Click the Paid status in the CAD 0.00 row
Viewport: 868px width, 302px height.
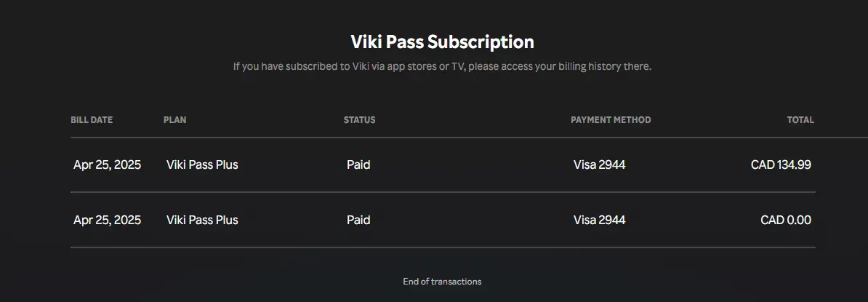click(358, 220)
